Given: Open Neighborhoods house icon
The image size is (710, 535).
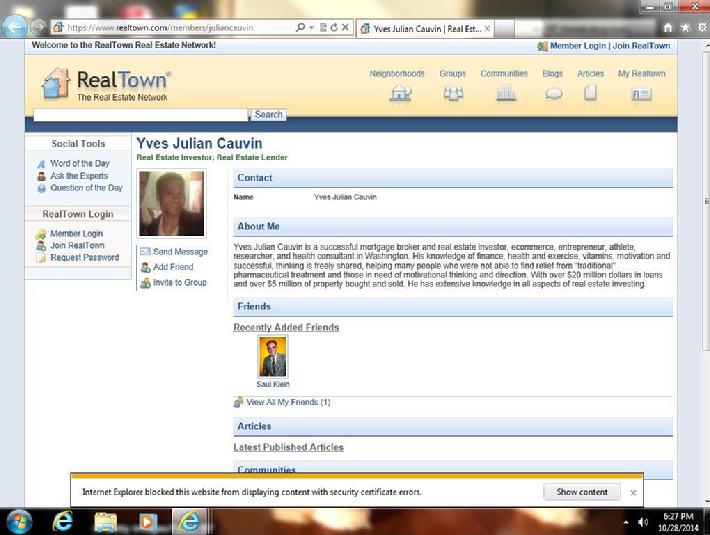Looking at the screenshot, I should [401, 94].
